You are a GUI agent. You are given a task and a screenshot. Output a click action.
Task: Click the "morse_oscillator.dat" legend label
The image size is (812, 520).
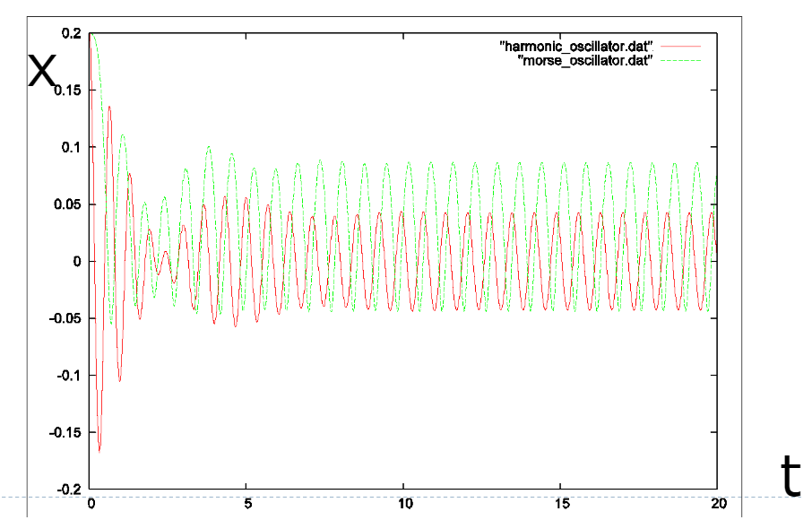pyautogui.click(x=584, y=61)
